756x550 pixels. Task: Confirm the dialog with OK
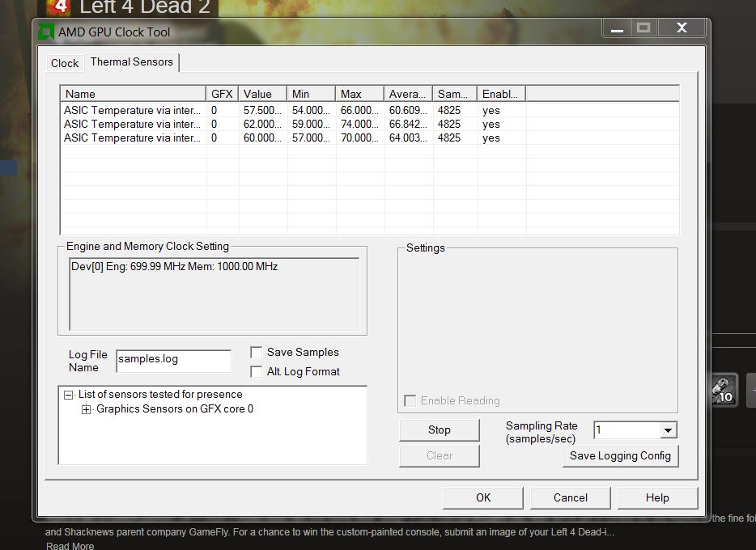483,497
